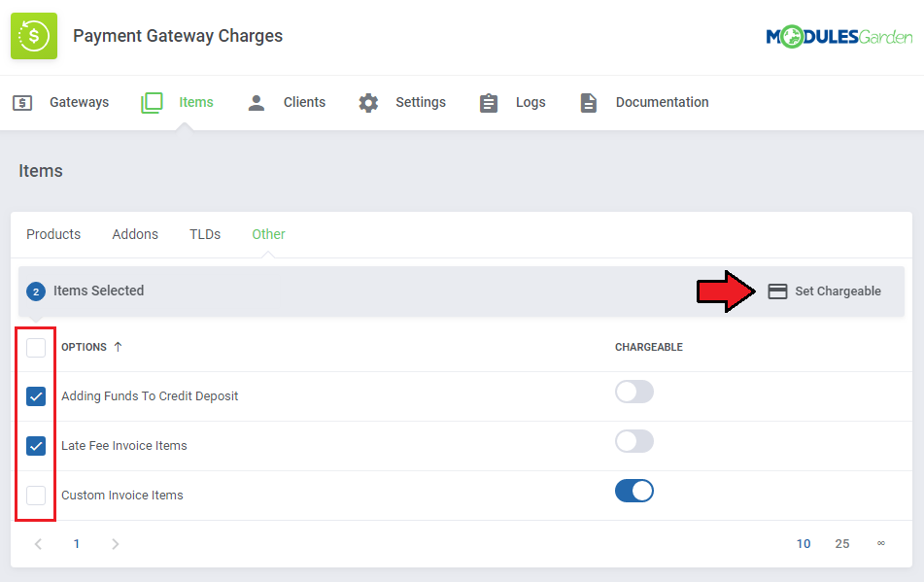This screenshot has width=924, height=582.
Task: Click the Settings gear icon
Action: [368, 103]
